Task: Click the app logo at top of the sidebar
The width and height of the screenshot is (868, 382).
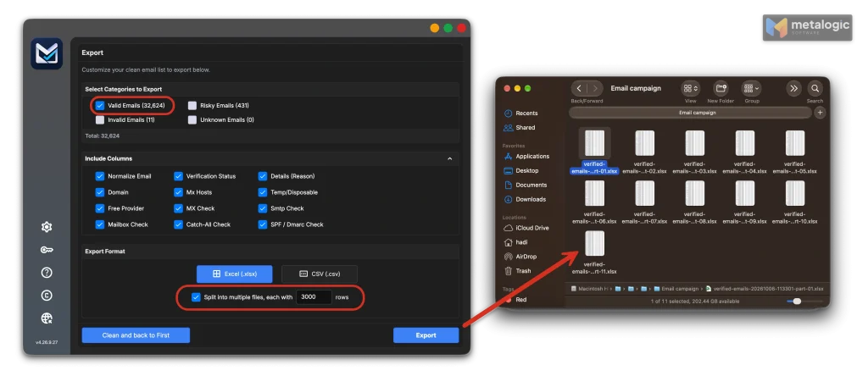Action: (x=47, y=53)
